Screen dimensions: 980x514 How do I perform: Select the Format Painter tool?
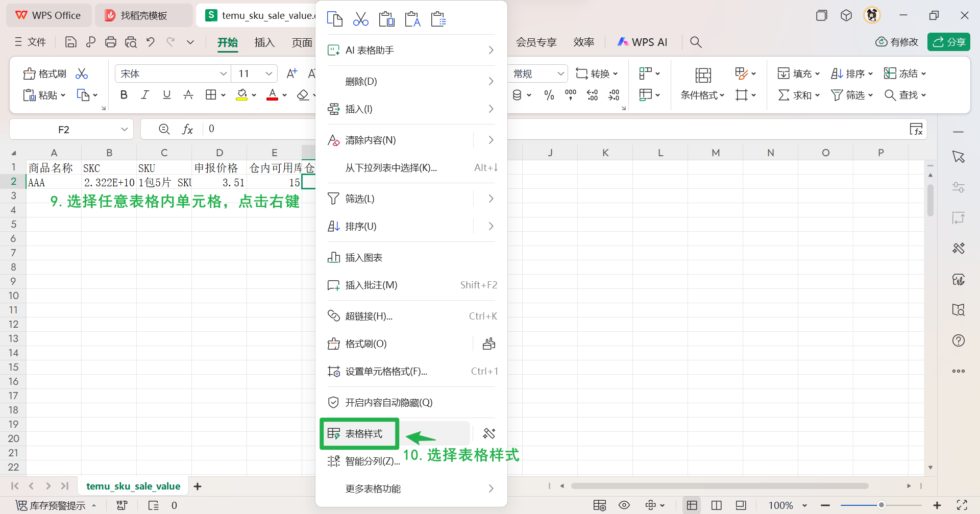(44, 73)
